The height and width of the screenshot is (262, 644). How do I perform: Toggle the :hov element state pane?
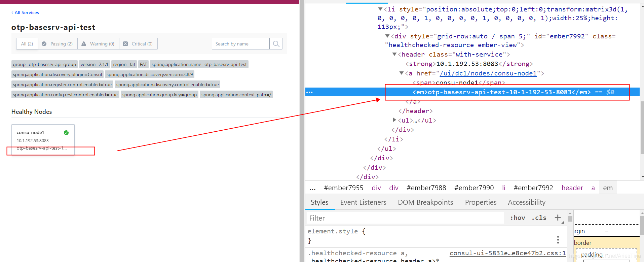(518, 218)
